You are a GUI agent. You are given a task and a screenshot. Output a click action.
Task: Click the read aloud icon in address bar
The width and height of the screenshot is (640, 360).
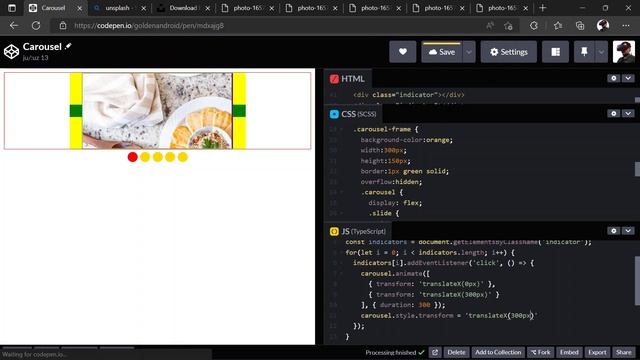490,25
